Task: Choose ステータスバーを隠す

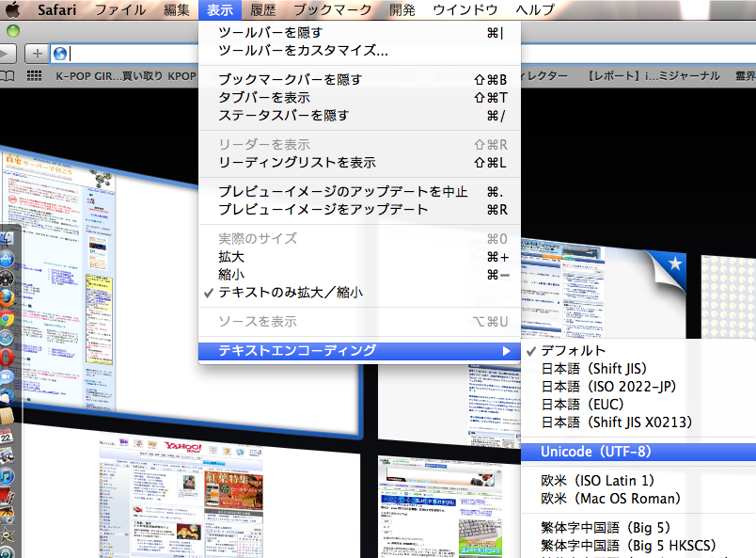Action: tap(360, 116)
